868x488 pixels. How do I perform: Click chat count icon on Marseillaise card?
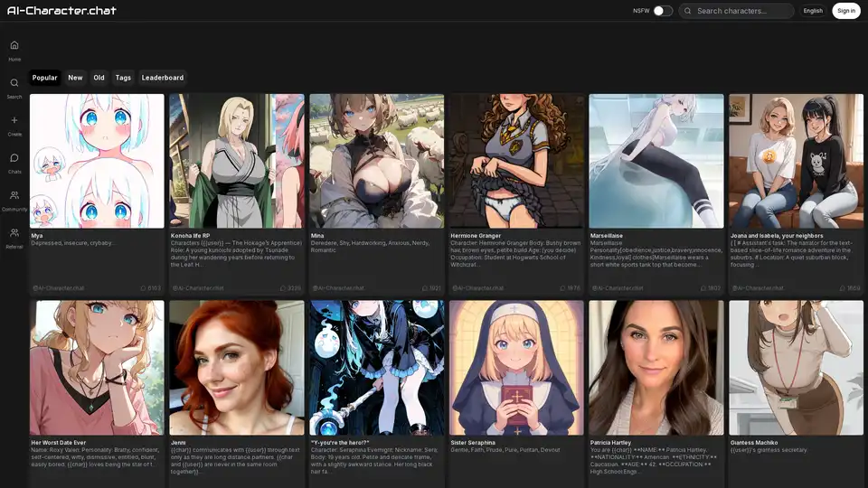703,288
